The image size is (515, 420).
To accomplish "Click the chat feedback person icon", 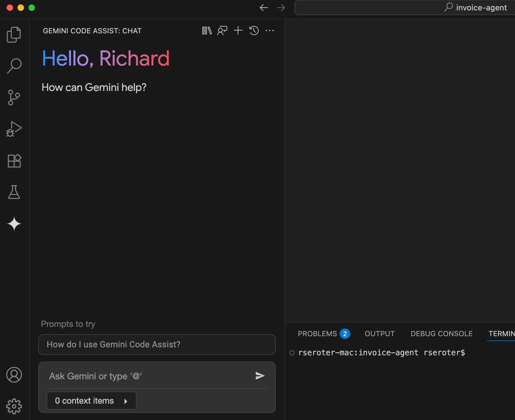I will coord(222,31).
